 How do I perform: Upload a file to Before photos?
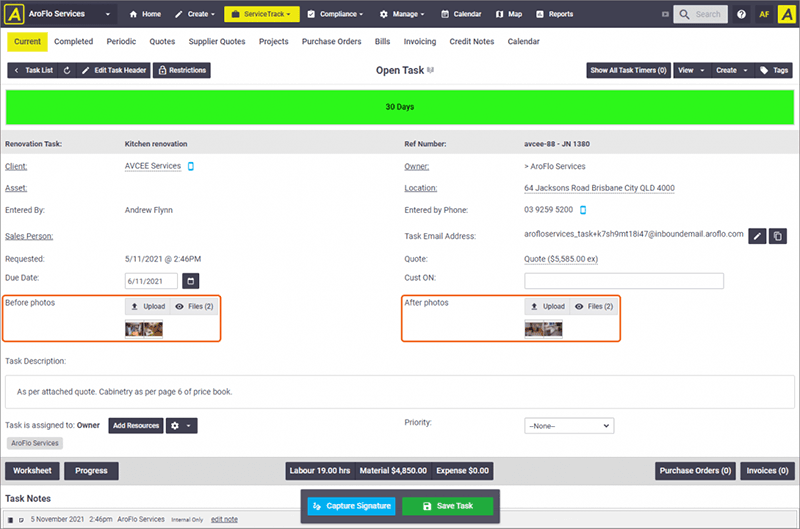coord(148,307)
